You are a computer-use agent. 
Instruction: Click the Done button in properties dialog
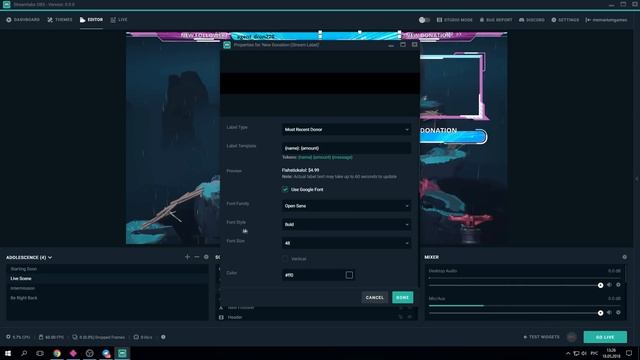point(402,298)
